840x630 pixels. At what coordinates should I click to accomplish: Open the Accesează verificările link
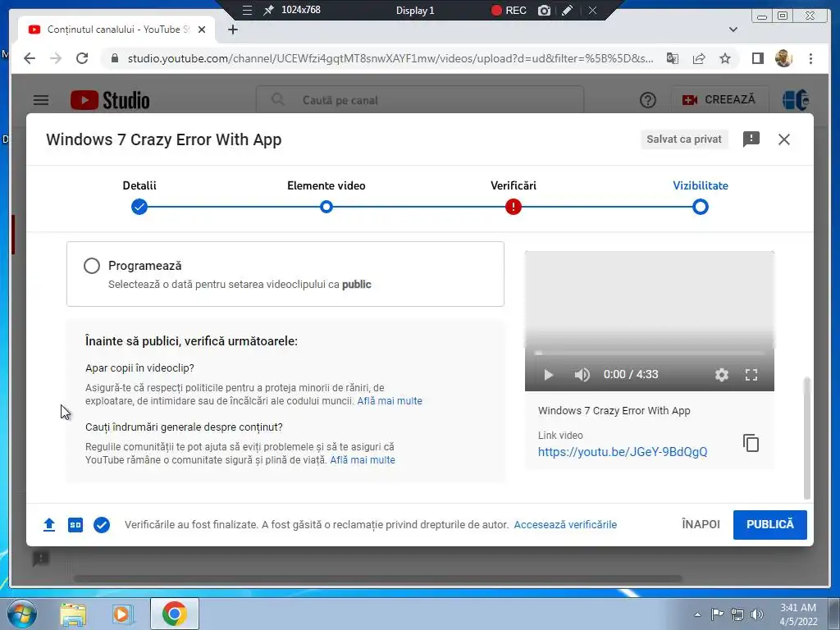point(565,524)
